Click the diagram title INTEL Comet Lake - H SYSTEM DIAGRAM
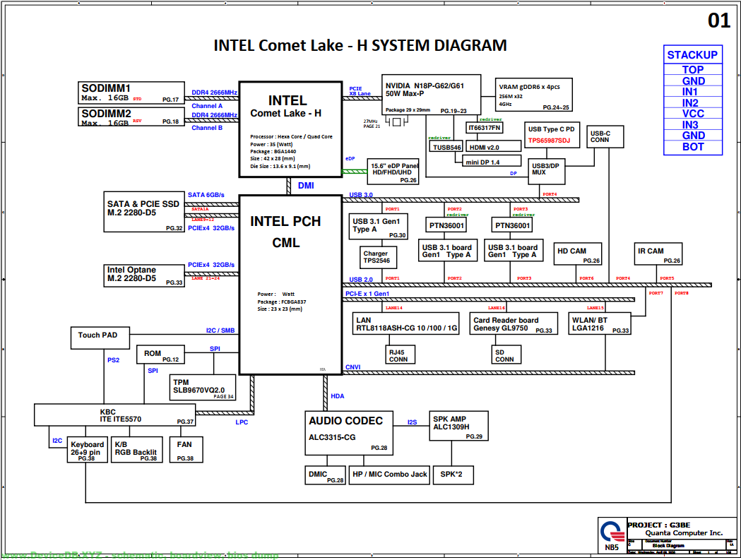741x560 pixels. tap(360, 45)
